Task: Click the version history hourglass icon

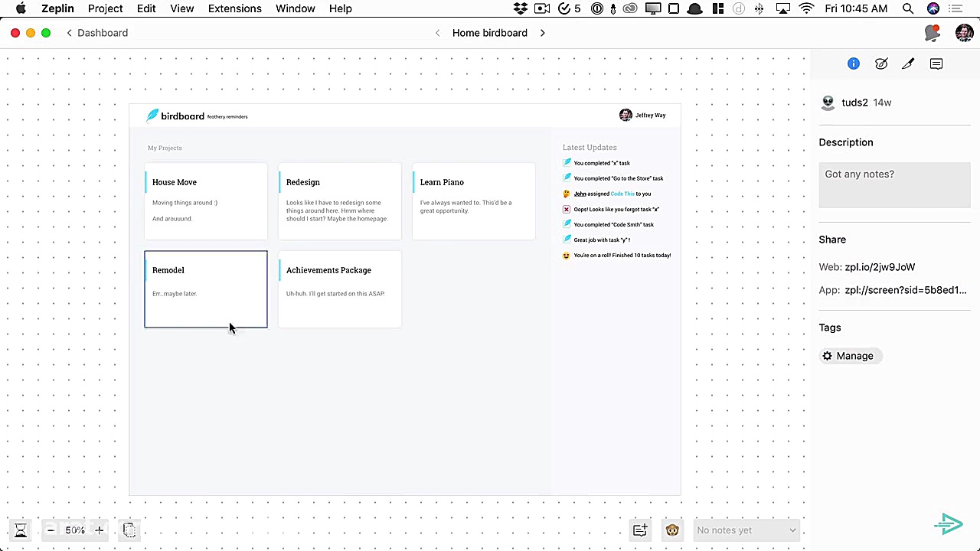Action: pyautogui.click(x=20, y=530)
